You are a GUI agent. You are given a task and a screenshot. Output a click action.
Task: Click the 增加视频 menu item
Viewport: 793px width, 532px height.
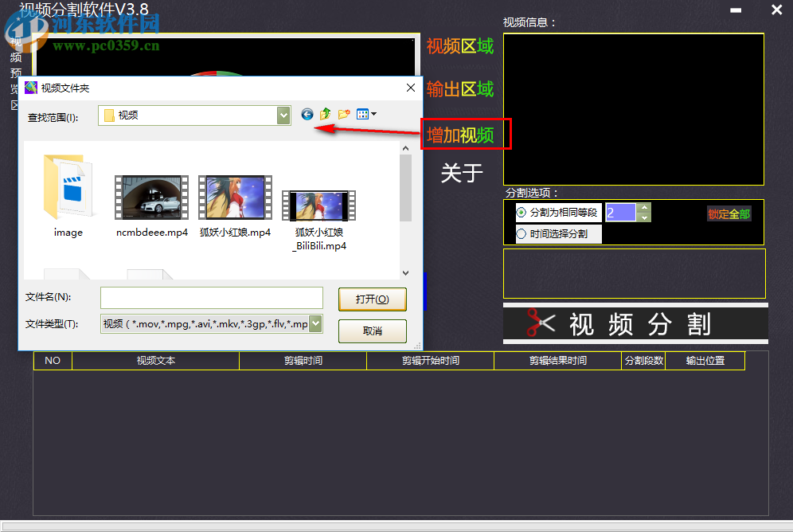pyautogui.click(x=460, y=135)
